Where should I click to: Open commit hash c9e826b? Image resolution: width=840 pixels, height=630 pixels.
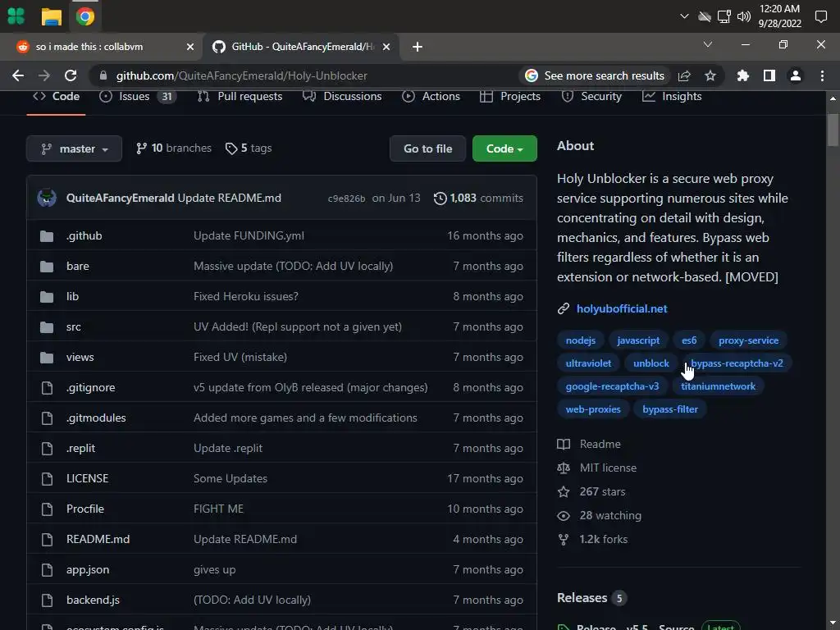coord(346,199)
